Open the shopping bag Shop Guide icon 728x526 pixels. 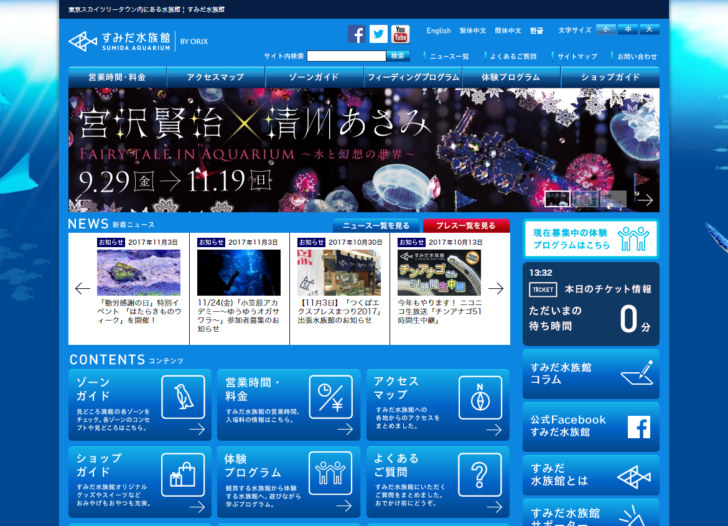183,475
